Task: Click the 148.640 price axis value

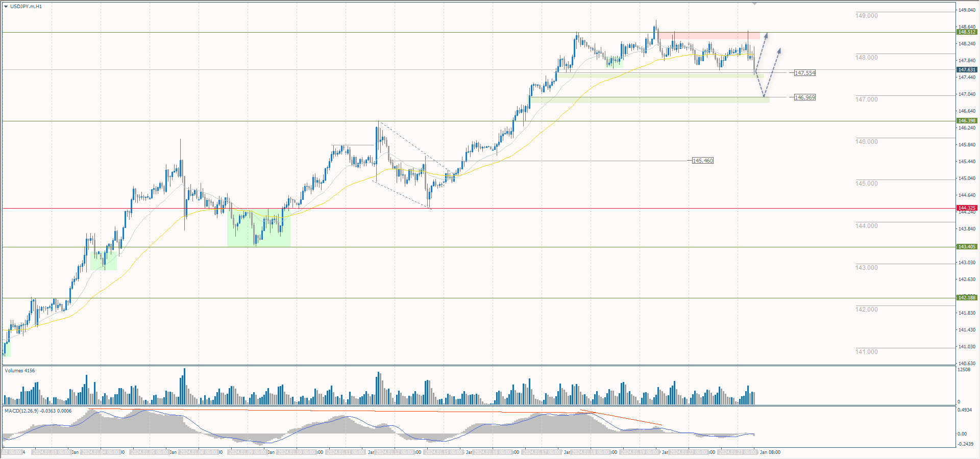Action: click(967, 27)
